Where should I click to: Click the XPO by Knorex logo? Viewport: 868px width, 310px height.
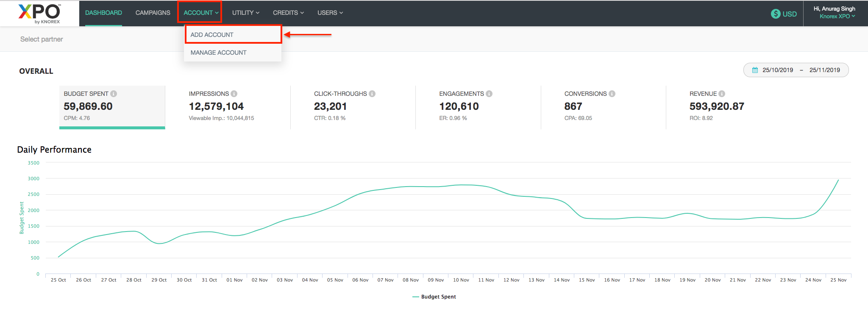click(39, 14)
